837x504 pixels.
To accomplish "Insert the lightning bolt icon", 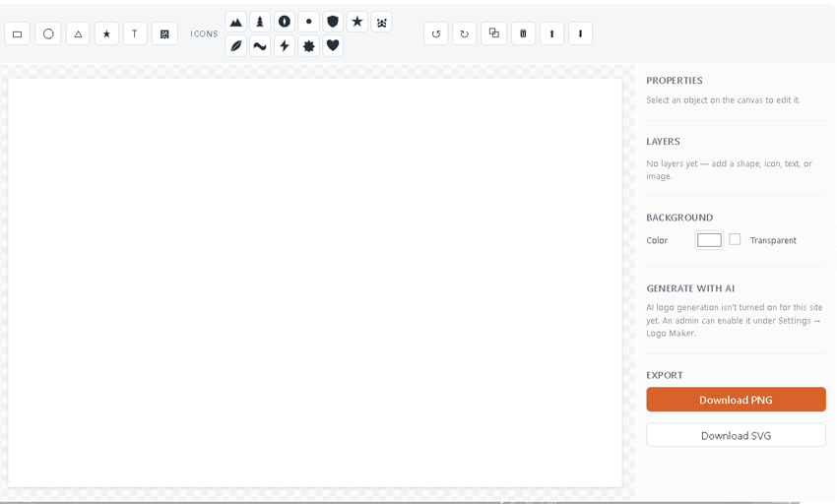I will point(285,46).
